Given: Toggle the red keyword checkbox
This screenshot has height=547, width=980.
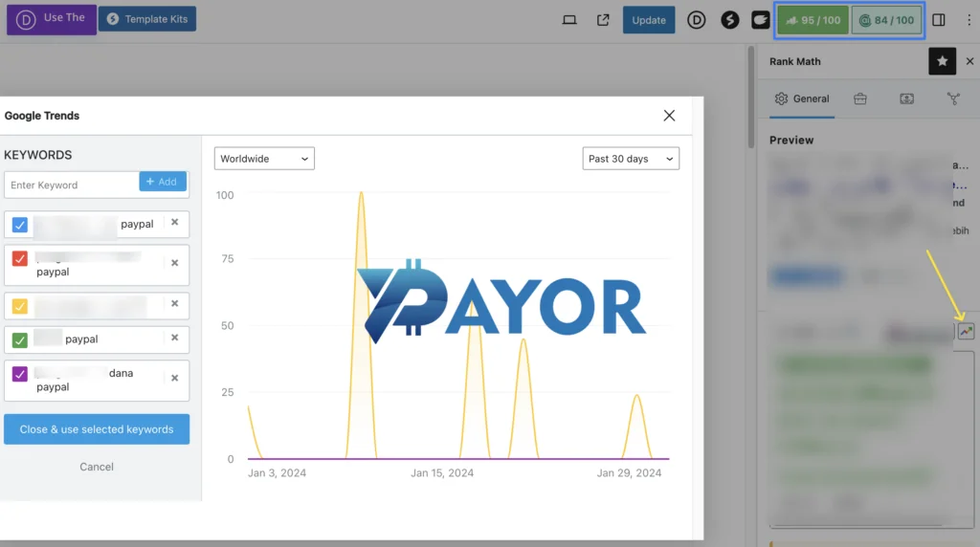Looking at the screenshot, I should [x=20, y=258].
